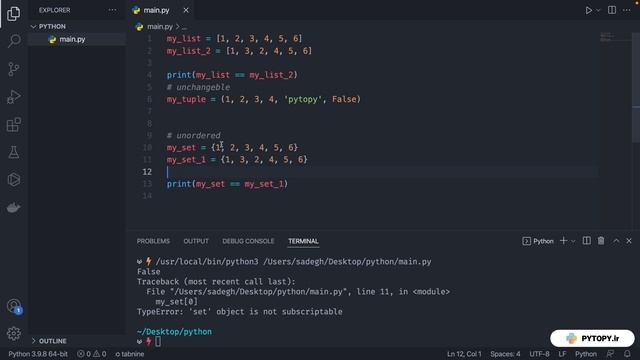Kill the terminal with trash icon
This screenshot has height=360, width=640.
click(601, 241)
